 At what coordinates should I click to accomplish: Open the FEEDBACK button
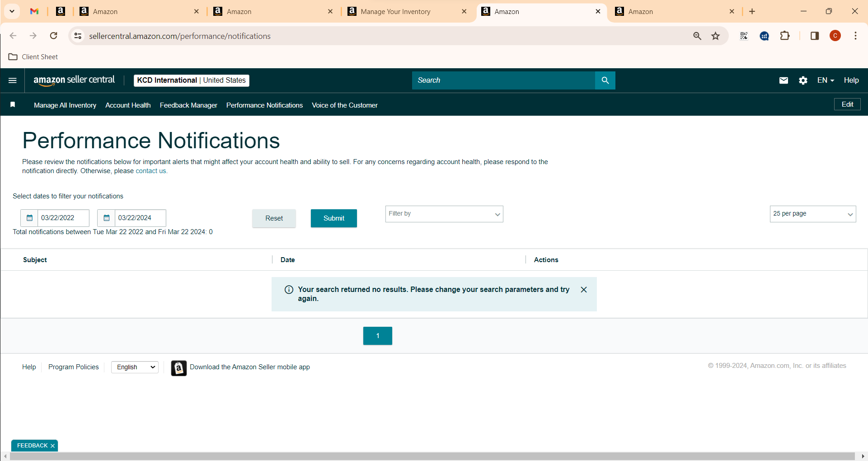(32, 446)
